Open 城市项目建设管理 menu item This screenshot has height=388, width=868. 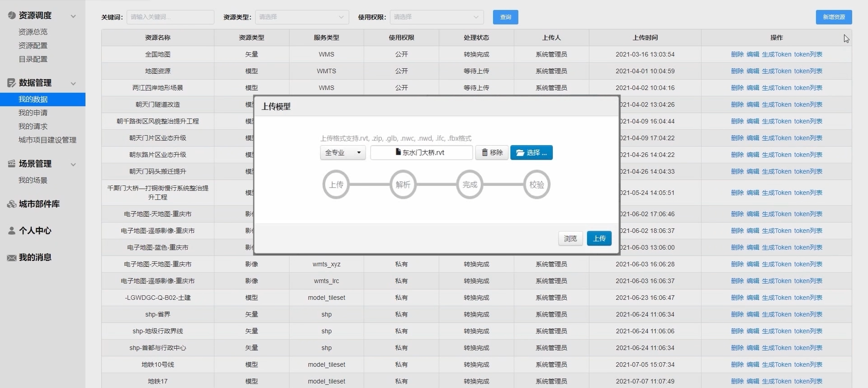[x=47, y=140]
